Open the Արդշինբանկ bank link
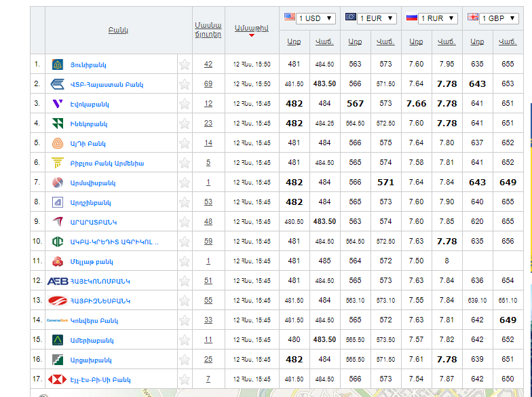Image resolution: width=532 pixels, height=397 pixels. click(x=91, y=202)
